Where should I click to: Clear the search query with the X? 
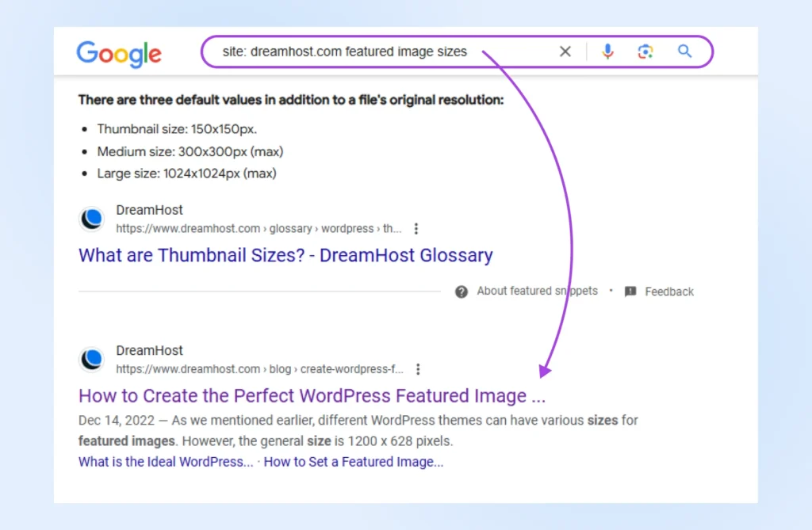point(565,51)
